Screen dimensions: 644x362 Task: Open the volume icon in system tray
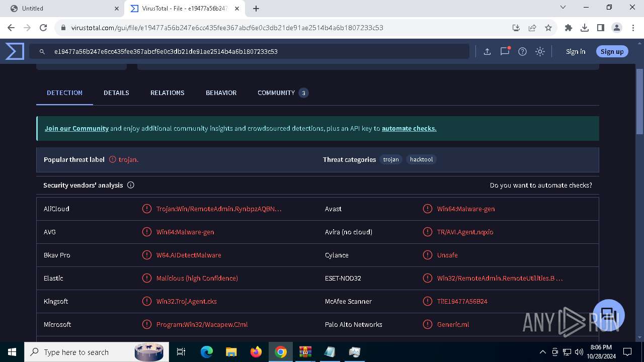click(x=579, y=352)
